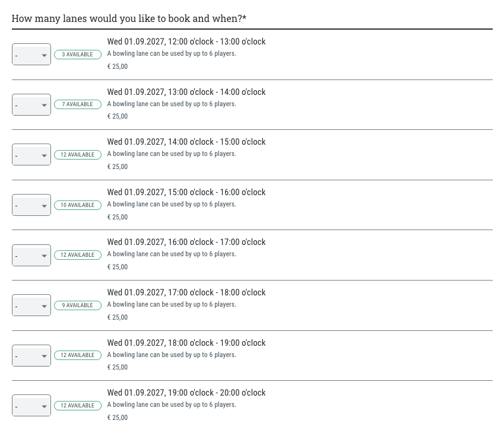This screenshot has width=504, height=430.
Task: Click the arrow icon on the last lane selector
Action: coord(45,405)
